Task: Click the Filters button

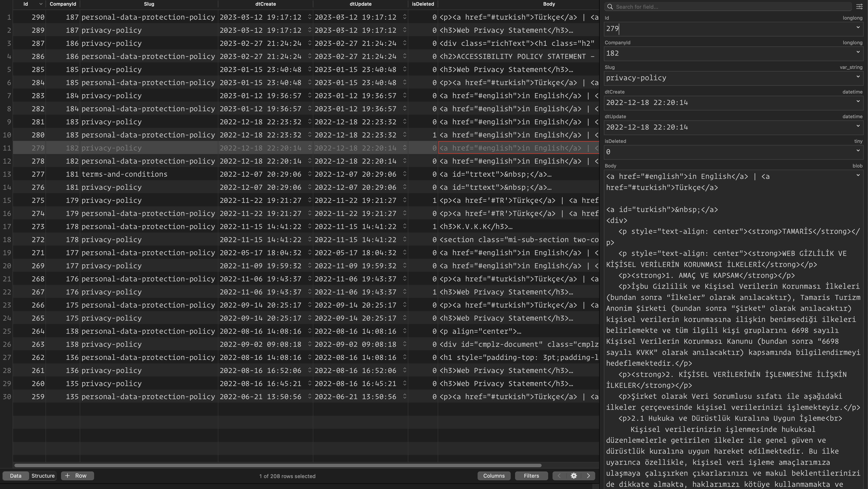Action: 531,476
